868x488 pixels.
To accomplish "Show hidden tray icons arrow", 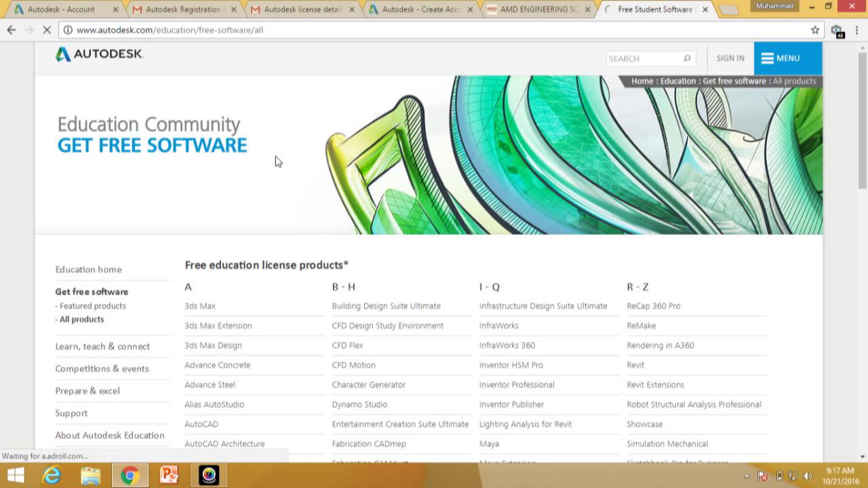I will (x=748, y=476).
